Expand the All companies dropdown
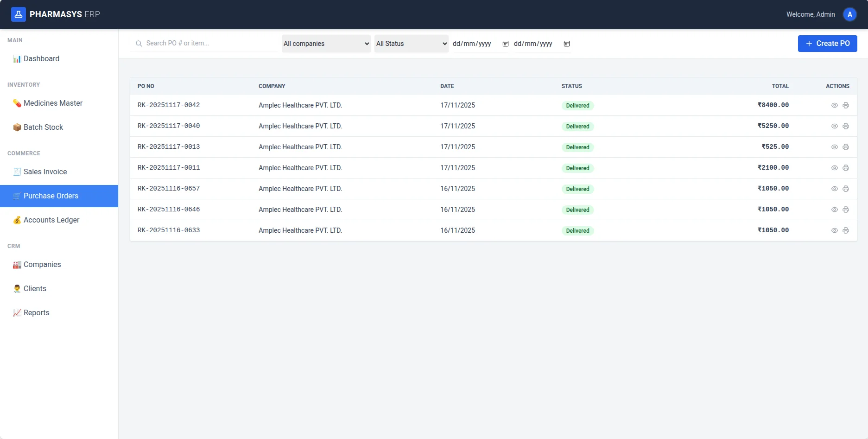 [x=326, y=44]
